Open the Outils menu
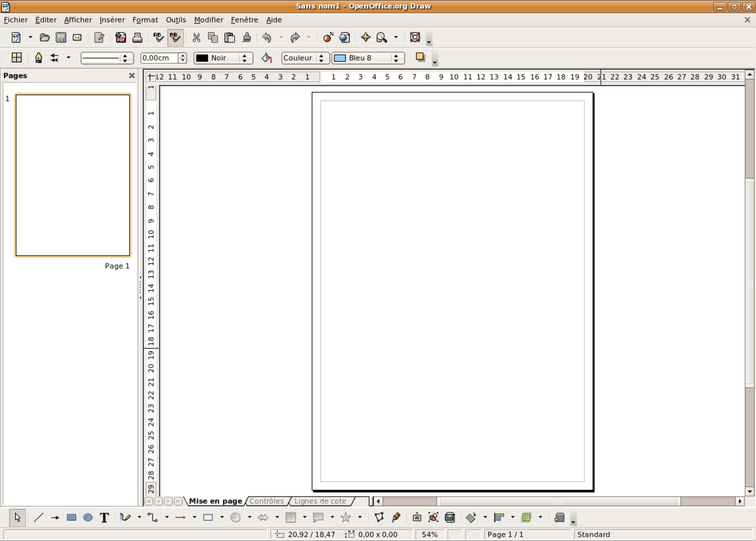This screenshot has width=756, height=541. [x=176, y=20]
